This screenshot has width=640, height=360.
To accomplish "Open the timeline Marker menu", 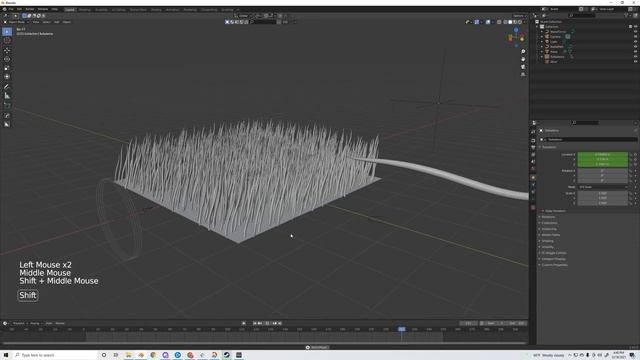I will tap(60, 323).
